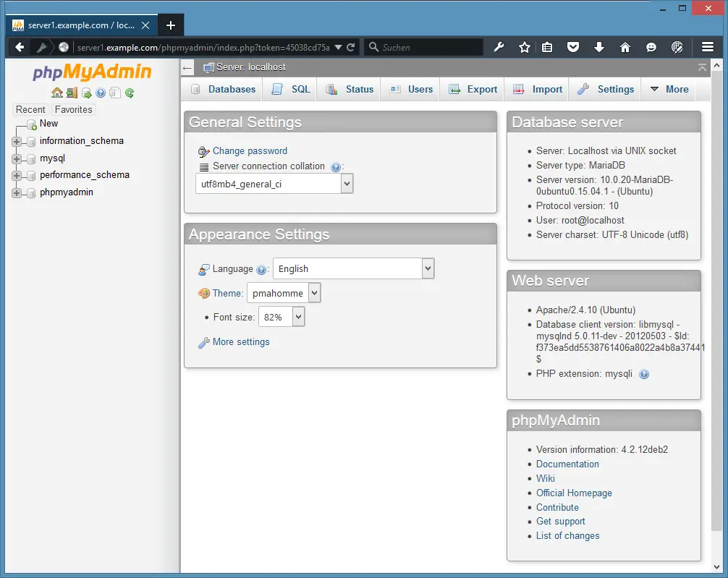Screen dimensions: 728x578
Task: Open the List of changes link
Action: point(568,536)
